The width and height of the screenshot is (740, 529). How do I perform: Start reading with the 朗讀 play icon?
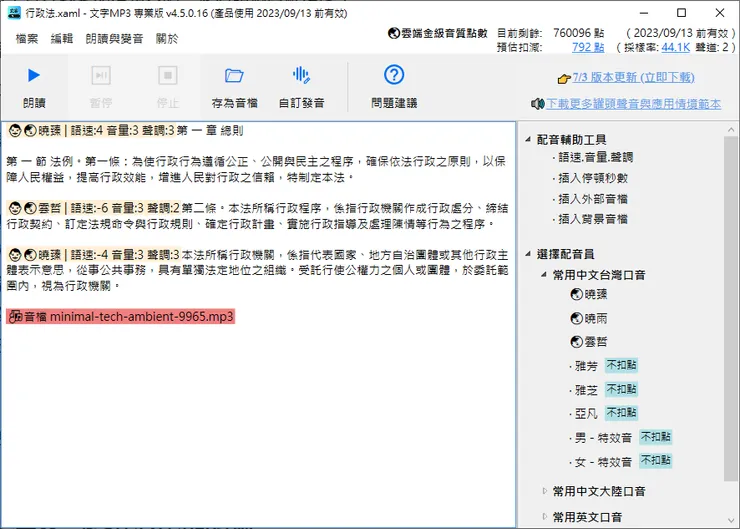[x=34, y=76]
